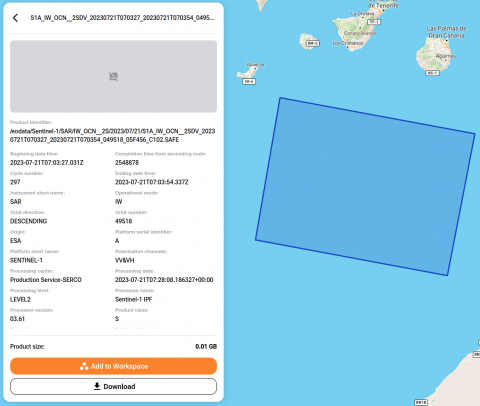The height and width of the screenshot is (406, 480).
Task: Click the truncated S1A_IW_OCN product title
Action: 122,18
